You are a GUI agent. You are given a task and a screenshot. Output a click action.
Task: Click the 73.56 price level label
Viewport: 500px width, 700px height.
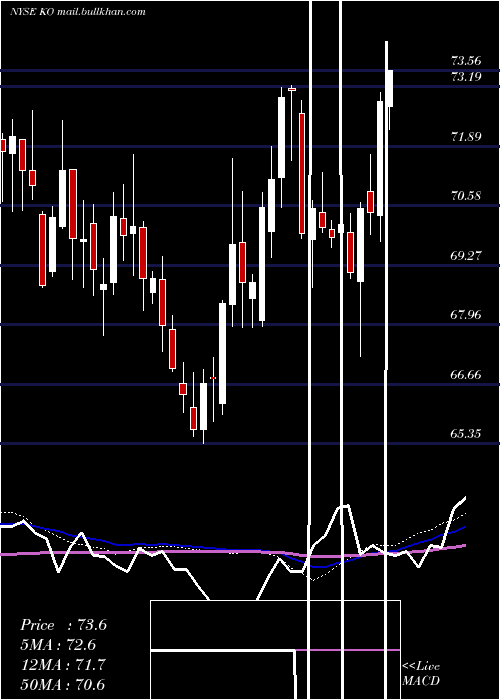click(x=466, y=61)
